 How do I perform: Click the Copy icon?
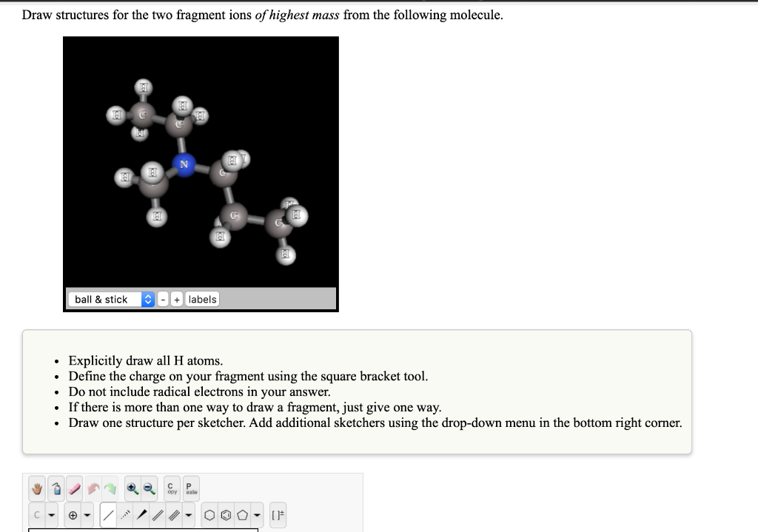coord(171,488)
